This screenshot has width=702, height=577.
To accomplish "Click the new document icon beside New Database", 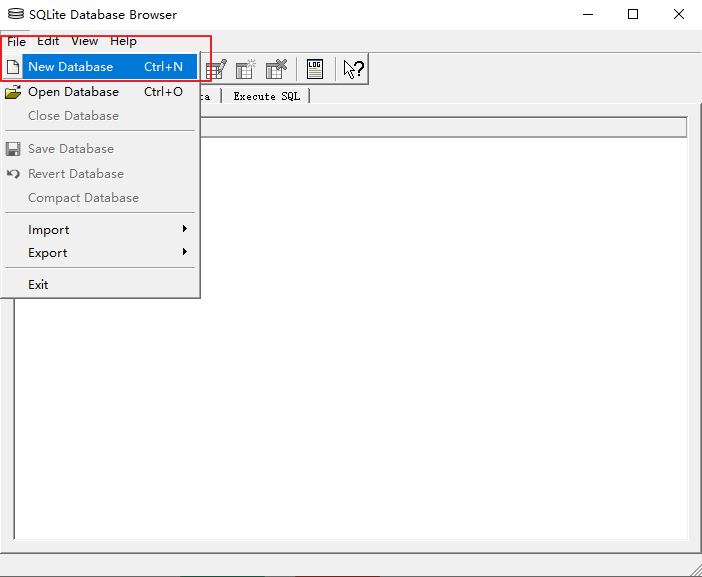I will [x=13, y=67].
